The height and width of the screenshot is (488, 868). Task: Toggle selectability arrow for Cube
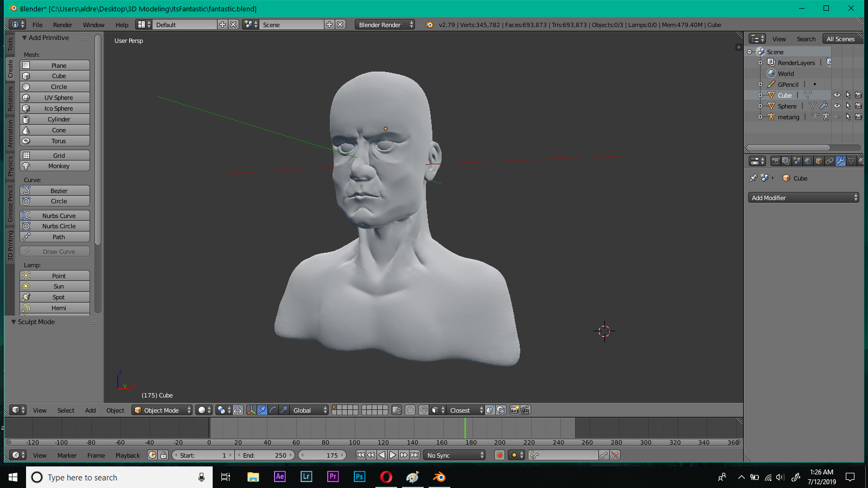(x=848, y=95)
